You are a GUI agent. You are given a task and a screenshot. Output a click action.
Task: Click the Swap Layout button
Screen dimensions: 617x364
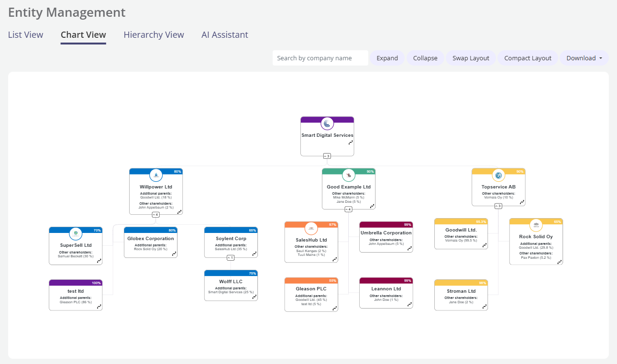point(471,58)
